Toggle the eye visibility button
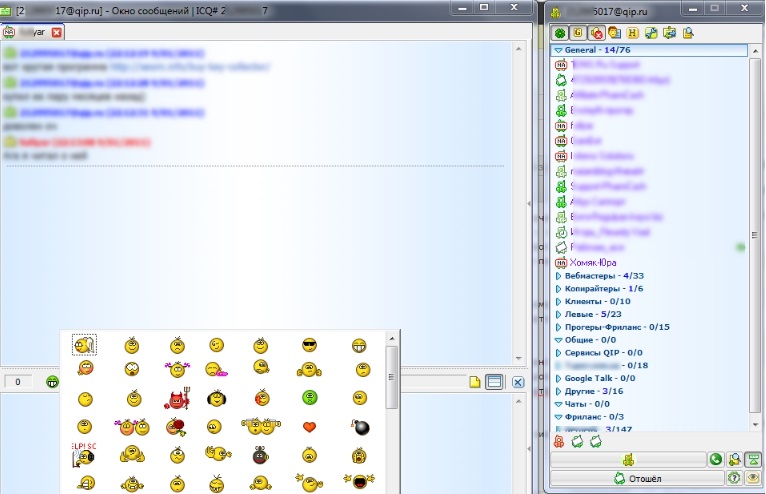The image size is (766, 494). (751, 479)
